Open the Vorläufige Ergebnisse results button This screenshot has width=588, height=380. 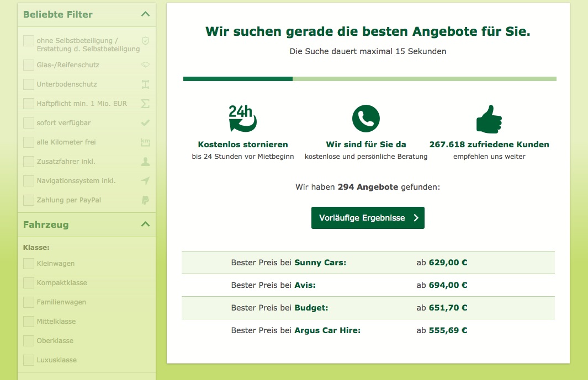pyautogui.click(x=368, y=218)
